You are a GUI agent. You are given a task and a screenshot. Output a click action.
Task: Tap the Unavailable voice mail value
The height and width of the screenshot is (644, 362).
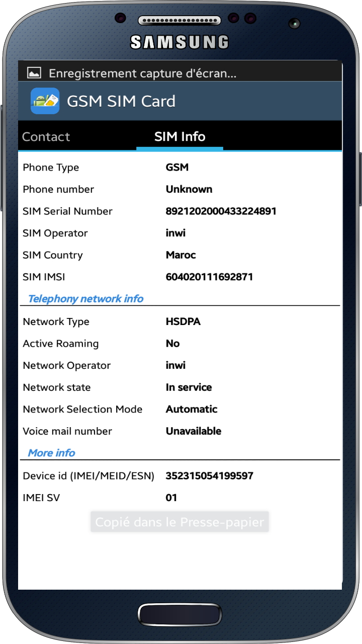194,431
